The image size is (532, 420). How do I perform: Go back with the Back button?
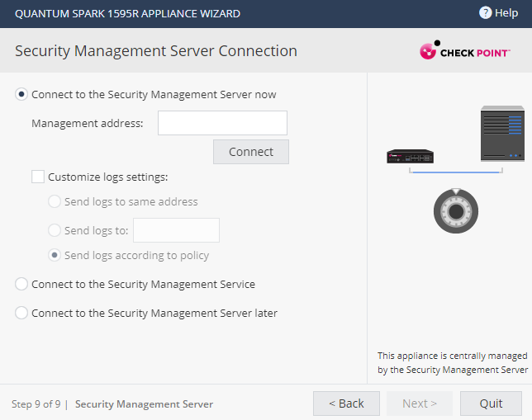[x=346, y=403]
